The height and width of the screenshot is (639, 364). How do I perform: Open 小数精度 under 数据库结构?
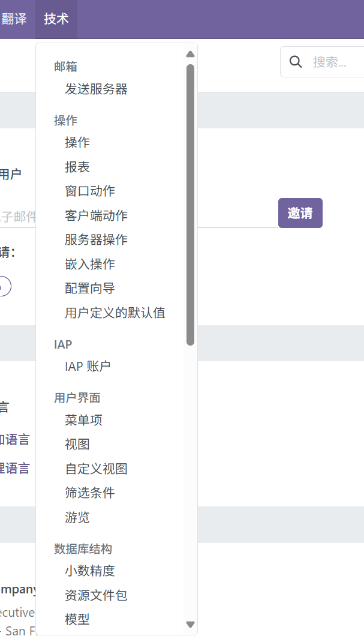90,571
